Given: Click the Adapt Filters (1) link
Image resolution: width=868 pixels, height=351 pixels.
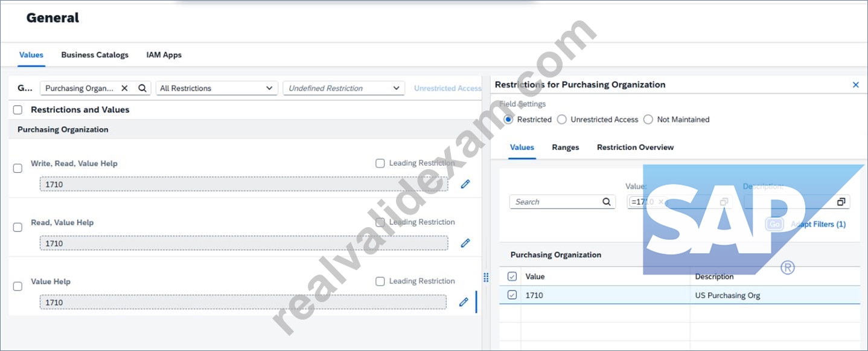Looking at the screenshot, I should tap(818, 224).
